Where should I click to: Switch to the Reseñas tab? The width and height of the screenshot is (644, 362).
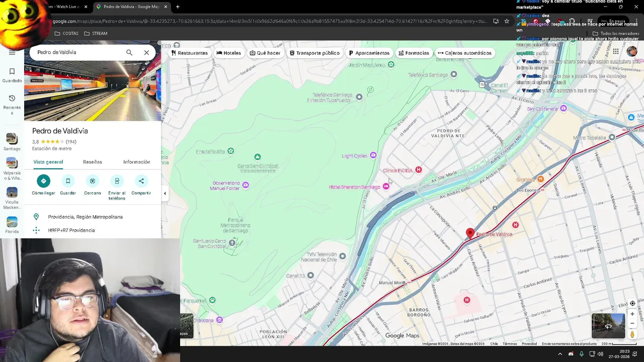(93, 162)
